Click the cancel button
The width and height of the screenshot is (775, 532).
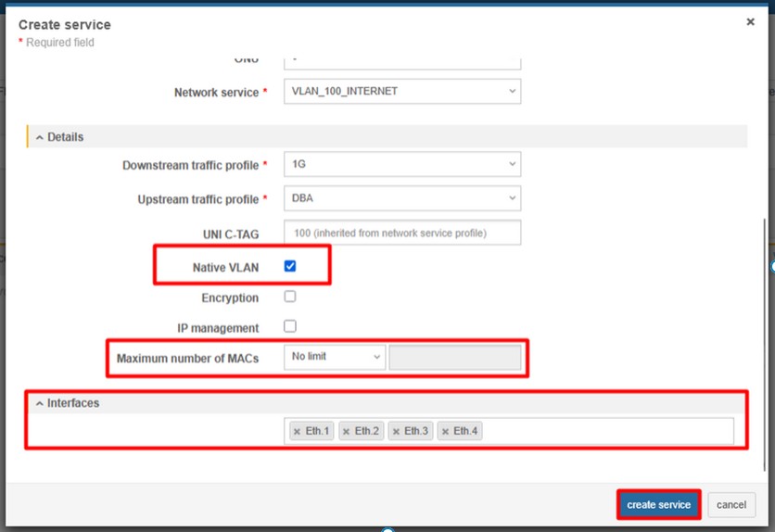[731, 505]
